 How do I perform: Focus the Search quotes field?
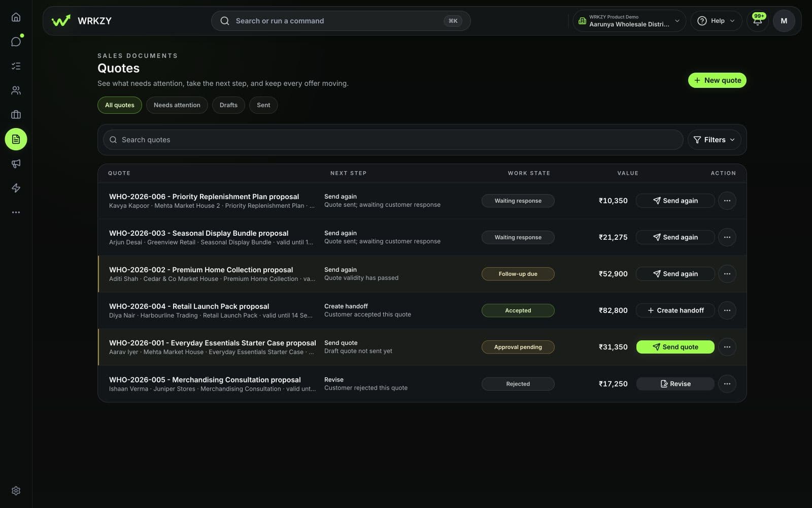(x=393, y=140)
